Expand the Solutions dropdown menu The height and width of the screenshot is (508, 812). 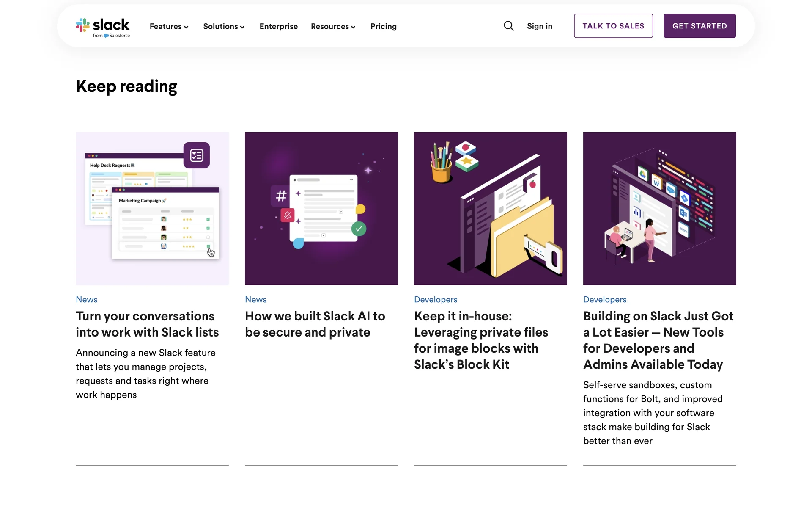[223, 26]
